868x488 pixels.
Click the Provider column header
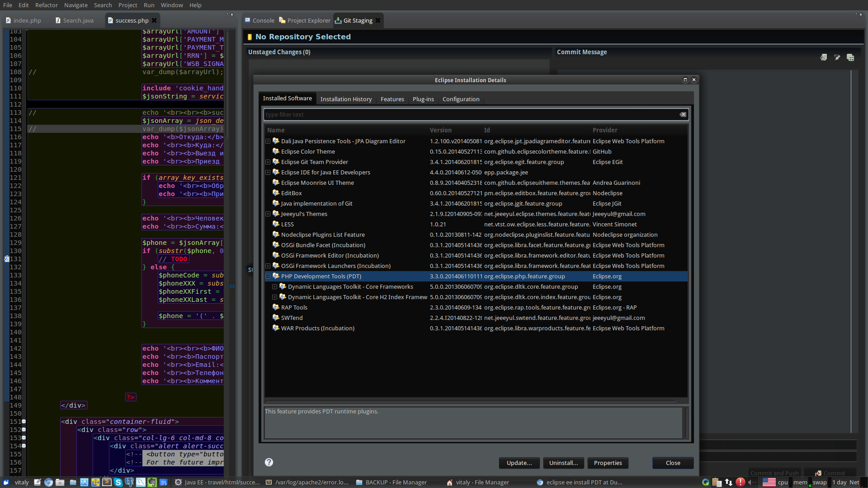(x=639, y=130)
